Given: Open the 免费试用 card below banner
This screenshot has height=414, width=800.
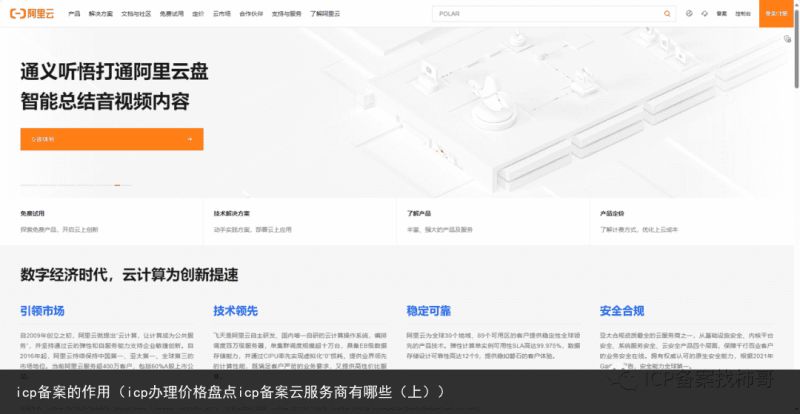Looking at the screenshot, I should point(102,222).
